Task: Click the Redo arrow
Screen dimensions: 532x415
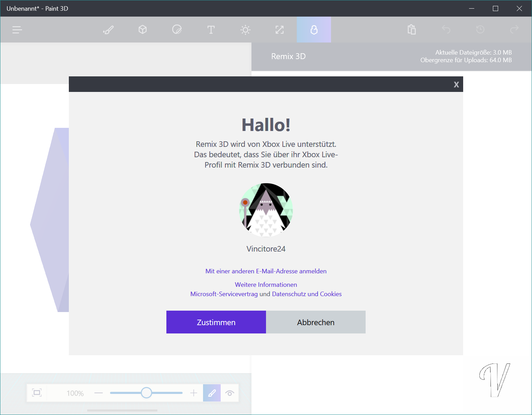Action: coord(514,30)
